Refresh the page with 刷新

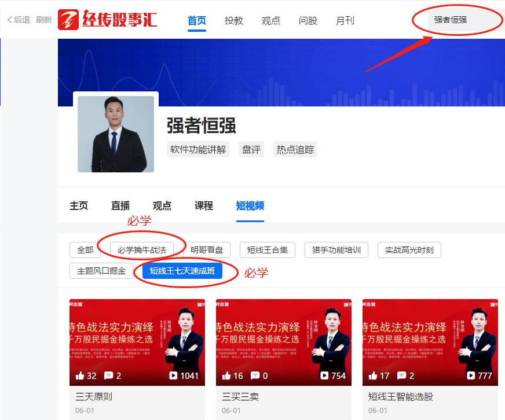click(44, 20)
